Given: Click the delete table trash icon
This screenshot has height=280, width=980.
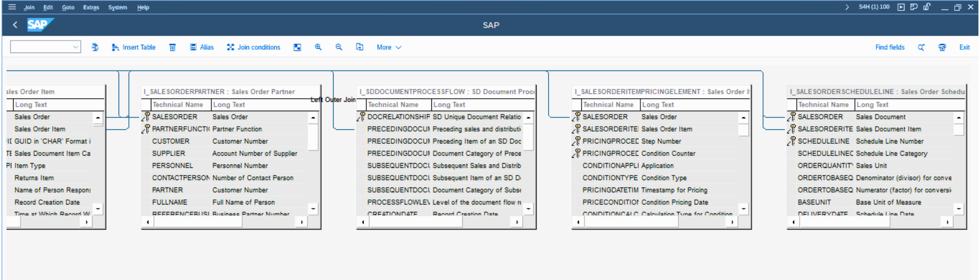Looking at the screenshot, I should point(172,47).
